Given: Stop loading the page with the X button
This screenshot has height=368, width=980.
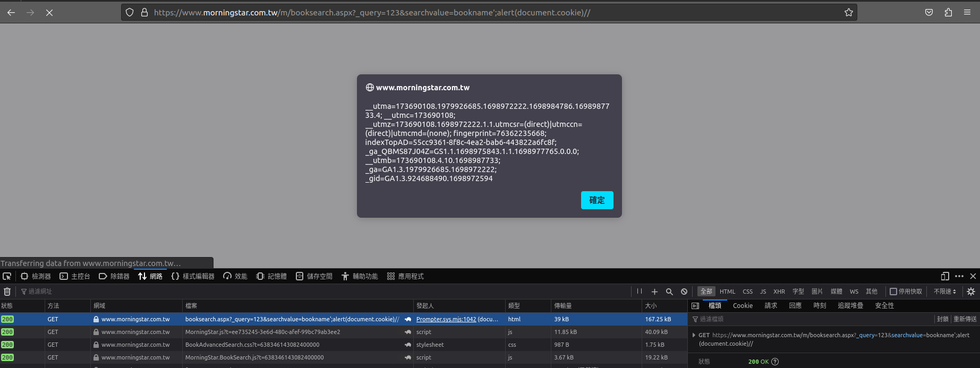Looking at the screenshot, I should (49, 12).
